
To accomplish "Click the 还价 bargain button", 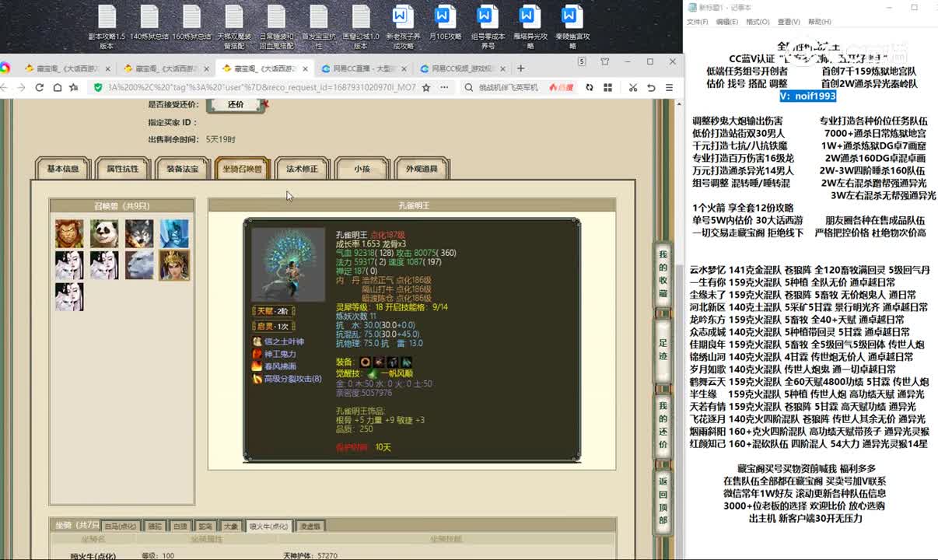I will pos(236,104).
